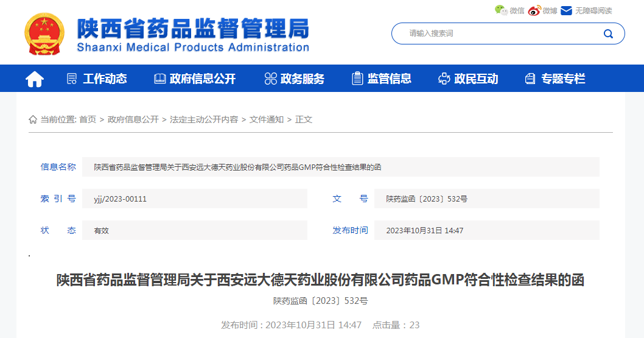Open the WeChat (微信) icon link
Image resolution: width=644 pixels, height=338 pixels.
(x=500, y=10)
